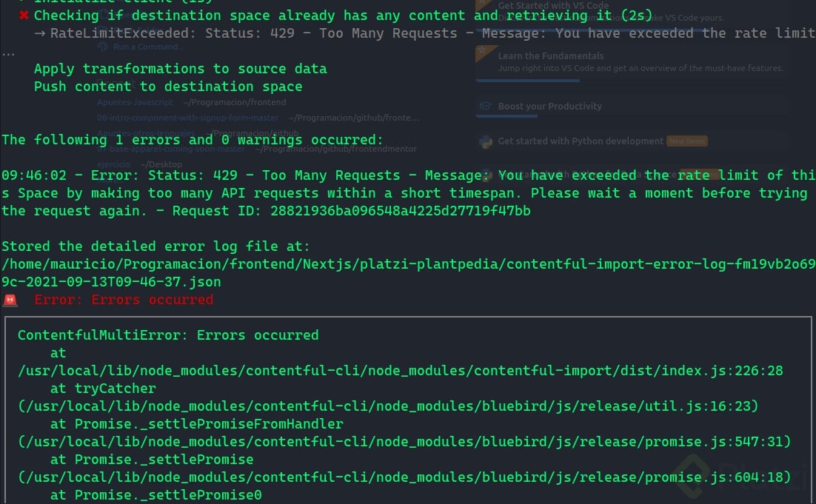Select the Get Started with VS Code title
This screenshot has width=816, height=504.
[553, 5]
